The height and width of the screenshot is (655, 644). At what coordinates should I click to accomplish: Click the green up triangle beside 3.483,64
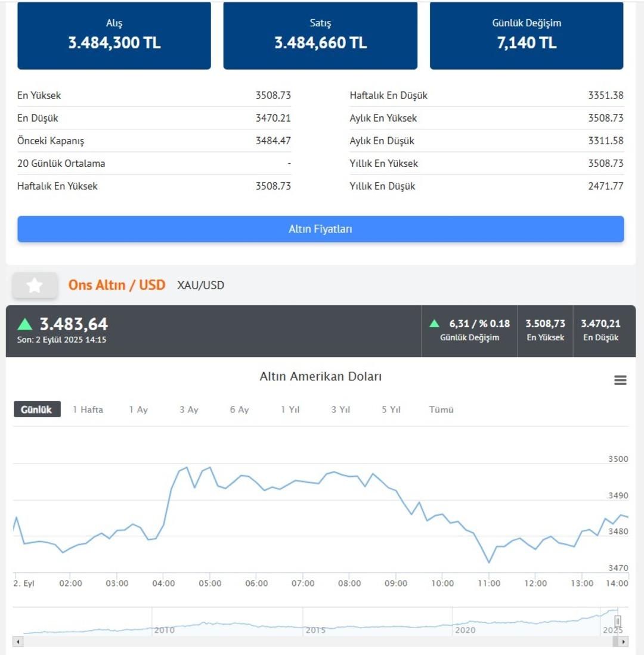[25, 324]
